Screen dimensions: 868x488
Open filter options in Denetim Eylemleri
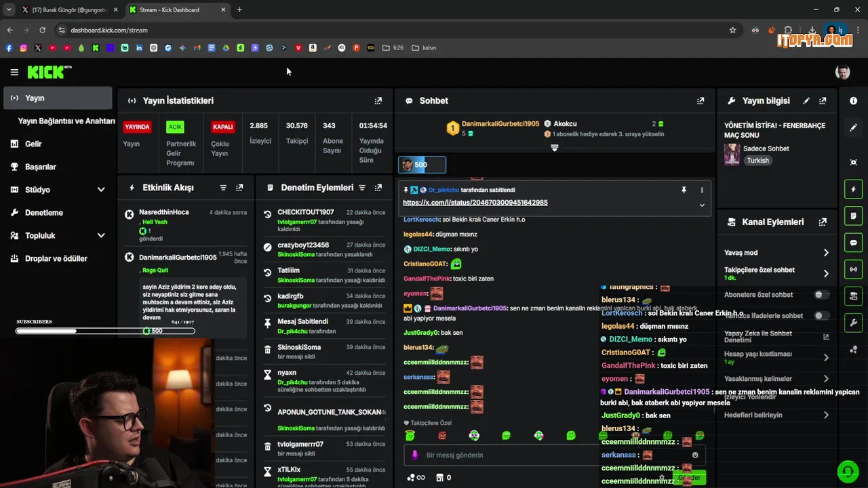(362, 188)
